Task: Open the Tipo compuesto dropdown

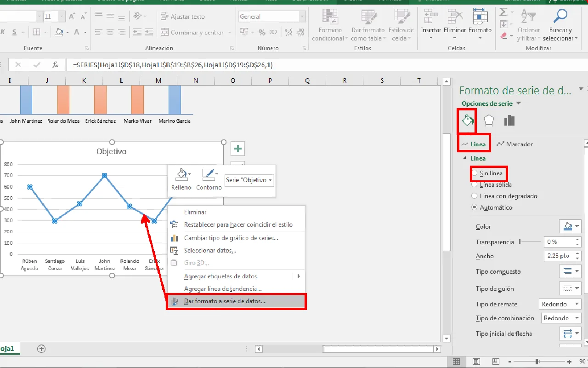Action: pyautogui.click(x=570, y=271)
